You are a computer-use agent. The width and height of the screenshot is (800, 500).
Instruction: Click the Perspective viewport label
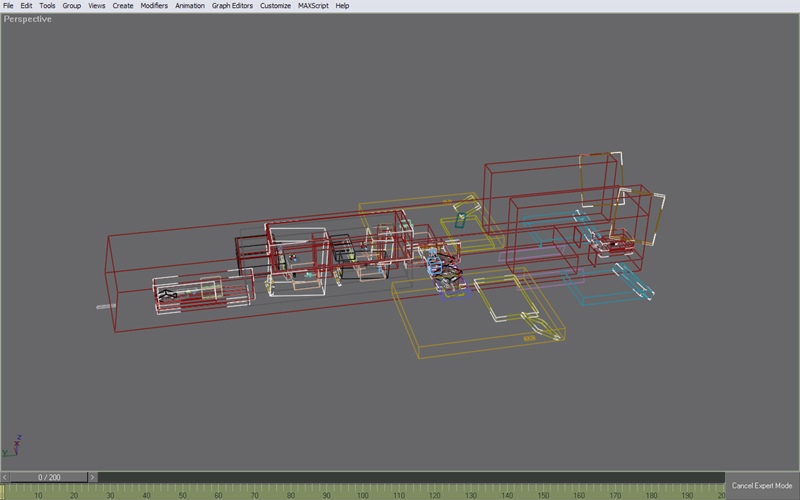click(x=28, y=19)
